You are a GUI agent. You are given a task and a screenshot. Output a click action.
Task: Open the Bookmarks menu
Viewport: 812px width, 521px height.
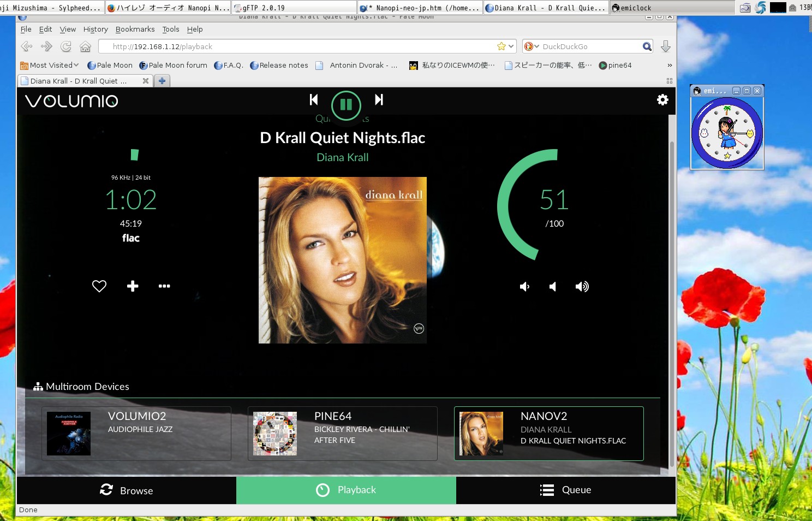click(135, 29)
